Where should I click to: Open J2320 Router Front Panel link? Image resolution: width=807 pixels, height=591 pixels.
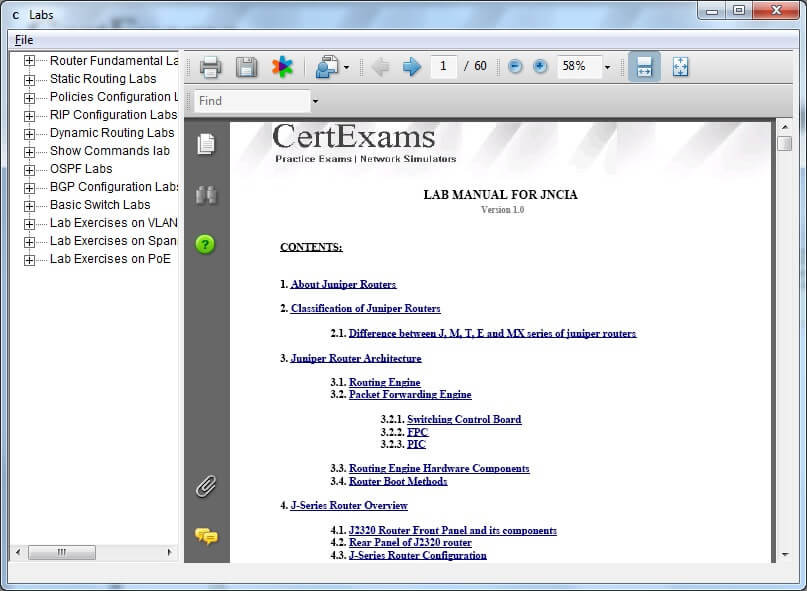(x=453, y=530)
